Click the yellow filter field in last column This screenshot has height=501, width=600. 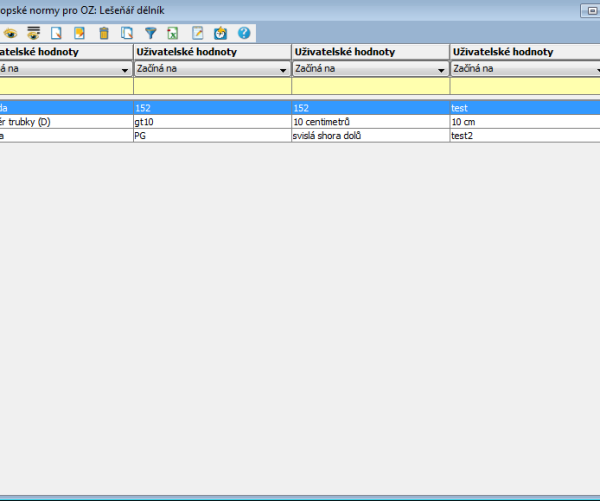524,86
